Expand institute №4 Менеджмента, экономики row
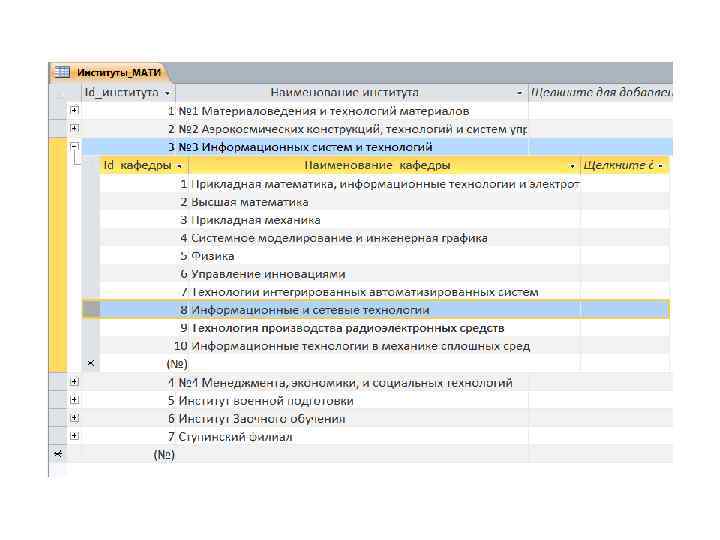 74,382
